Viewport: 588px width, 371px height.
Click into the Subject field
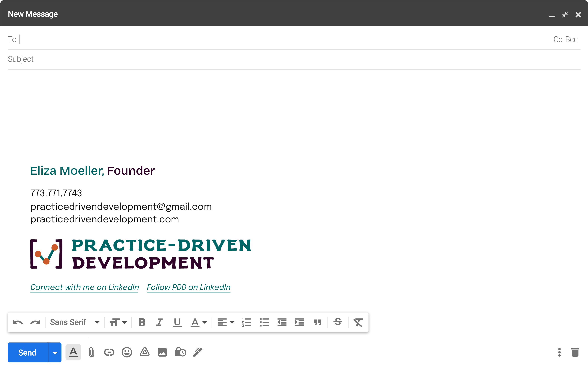coord(293,59)
